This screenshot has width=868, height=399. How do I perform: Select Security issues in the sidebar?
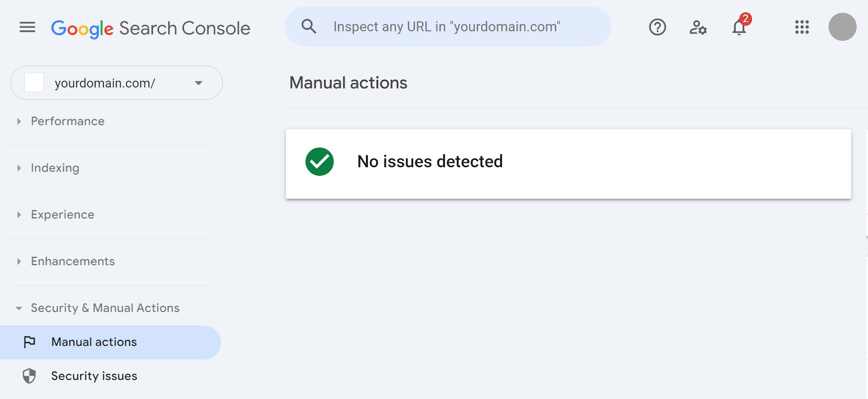click(x=93, y=375)
